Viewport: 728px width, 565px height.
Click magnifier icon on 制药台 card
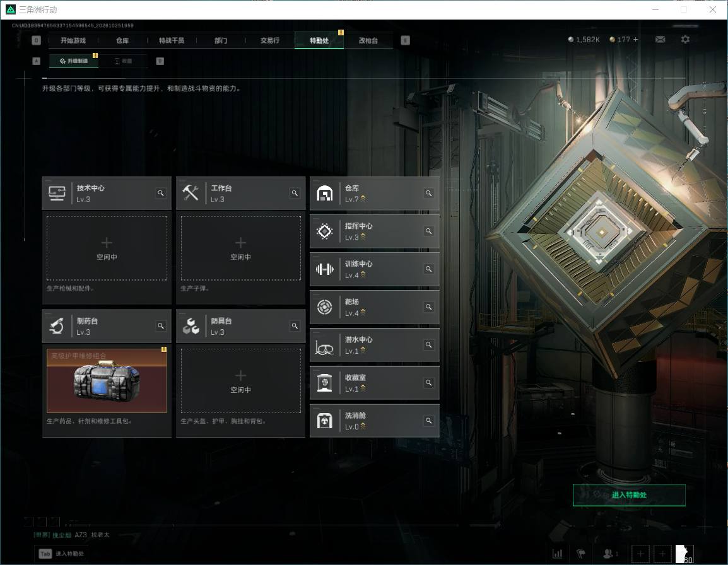pyautogui.click(x=161, y=326)
